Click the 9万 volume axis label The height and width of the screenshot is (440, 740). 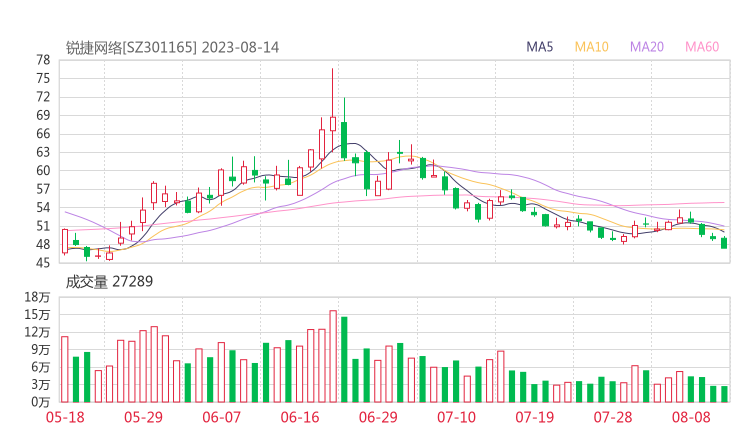[x=41, y=349]
